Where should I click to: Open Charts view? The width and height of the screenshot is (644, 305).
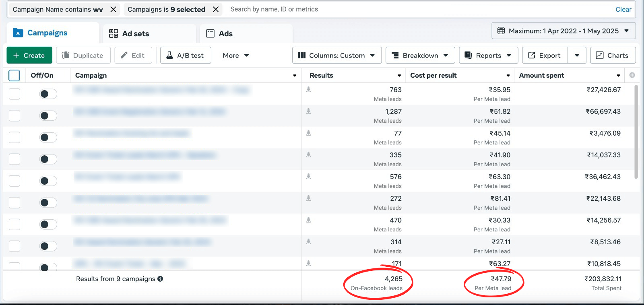(613, 56)
